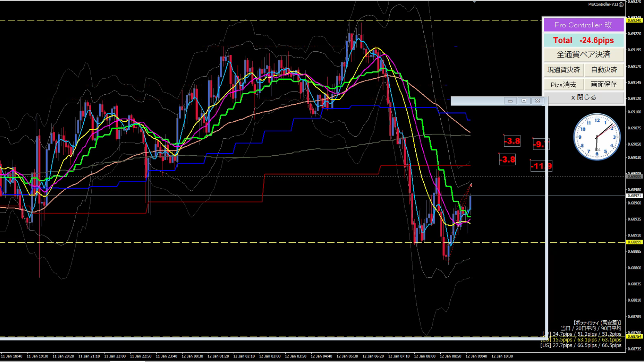The image size is (644, 362).
Task: Click Pips消去 to clear pips labels
Action: tap(563, 84)
